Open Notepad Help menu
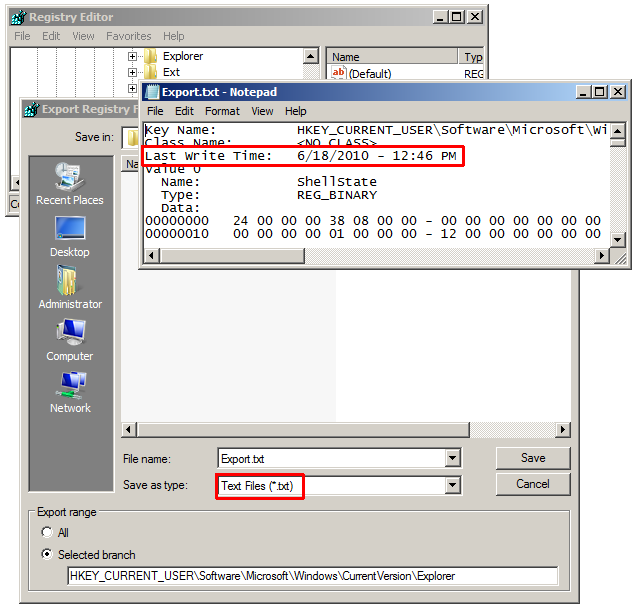Image resolution: width=636 pixels, height=608 pixels. (295, 111)
